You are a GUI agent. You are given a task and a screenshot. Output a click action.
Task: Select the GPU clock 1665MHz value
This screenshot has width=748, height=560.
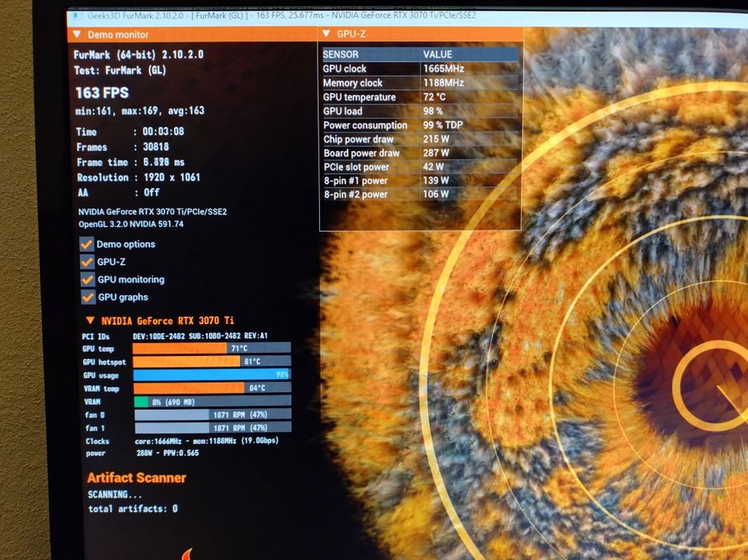[x=444, y=69]
